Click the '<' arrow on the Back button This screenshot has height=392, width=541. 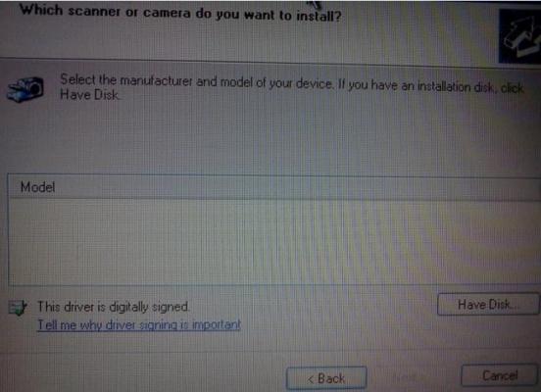coord(310,379)
